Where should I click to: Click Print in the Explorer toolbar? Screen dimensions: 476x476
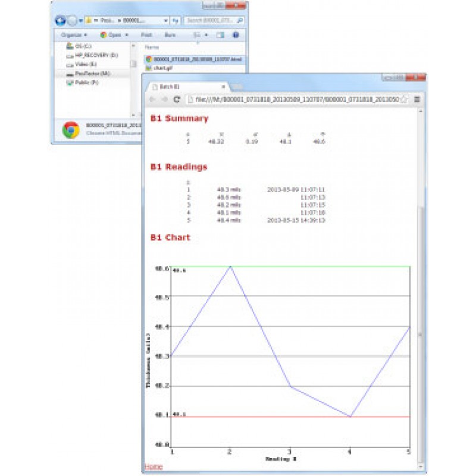pos(146,35)
